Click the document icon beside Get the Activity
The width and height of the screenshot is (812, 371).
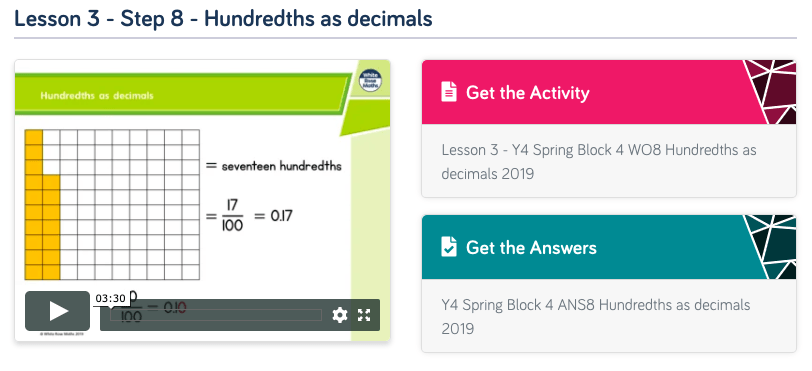click(449, 92)
